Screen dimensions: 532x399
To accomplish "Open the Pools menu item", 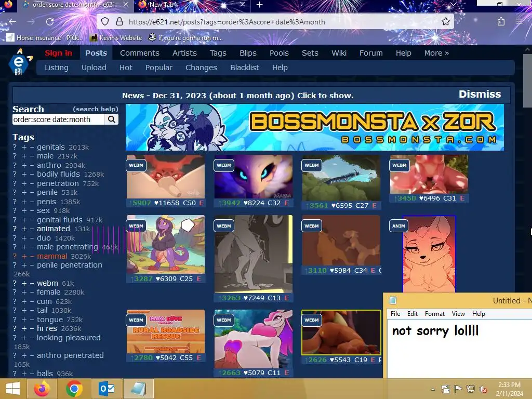I will click(279, 53).
